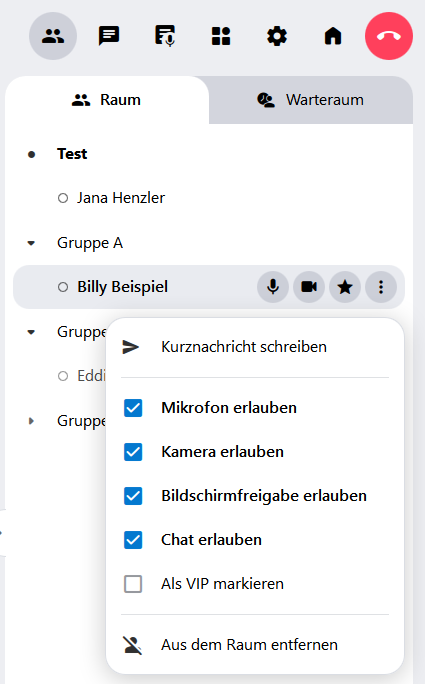The width and height of the screenshot is (425, 684).
Task: Uncheck Bildschirmfreigabe erlauben checkbox
Action: click(x=133, y=496)
